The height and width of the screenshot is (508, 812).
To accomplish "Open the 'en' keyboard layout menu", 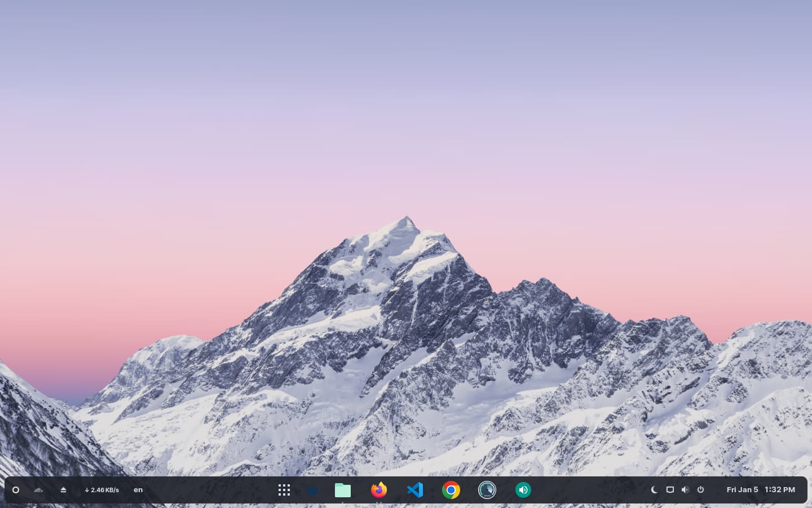I will coord(138,490).
